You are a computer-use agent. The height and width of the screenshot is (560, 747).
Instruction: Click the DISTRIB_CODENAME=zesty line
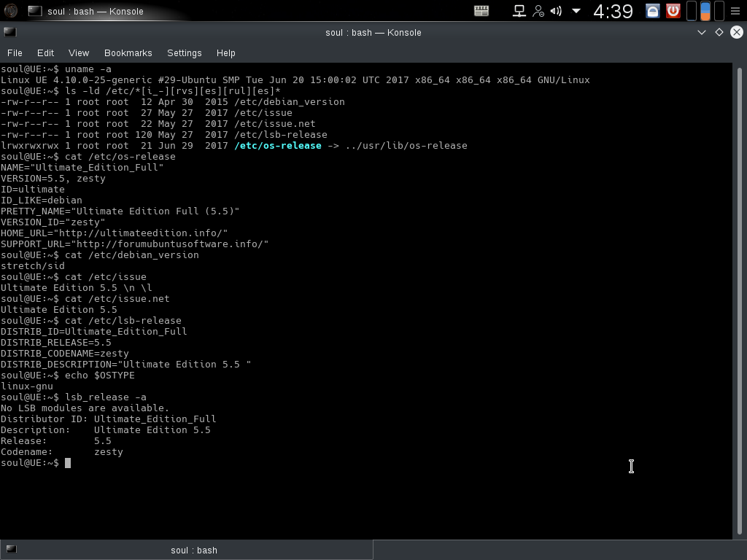65,354
